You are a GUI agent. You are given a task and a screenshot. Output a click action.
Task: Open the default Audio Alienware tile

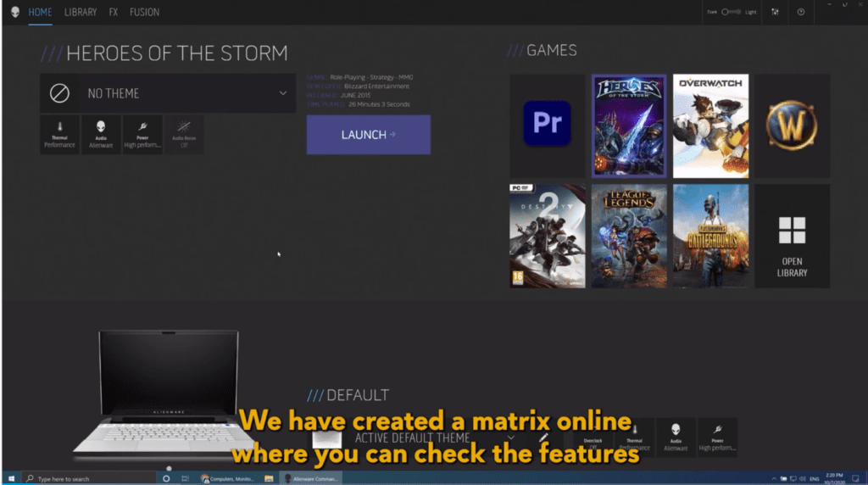coord(676,437)
